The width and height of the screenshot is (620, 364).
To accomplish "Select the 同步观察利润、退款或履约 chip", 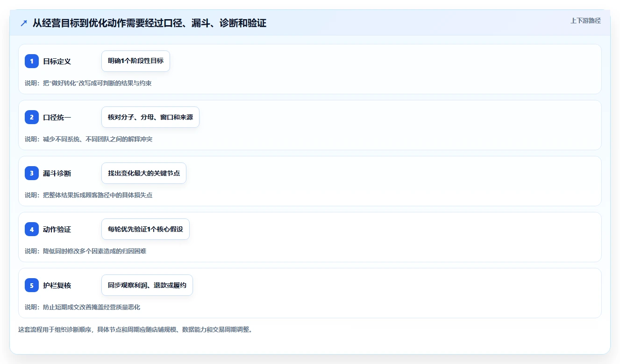I will pos(147,285).
